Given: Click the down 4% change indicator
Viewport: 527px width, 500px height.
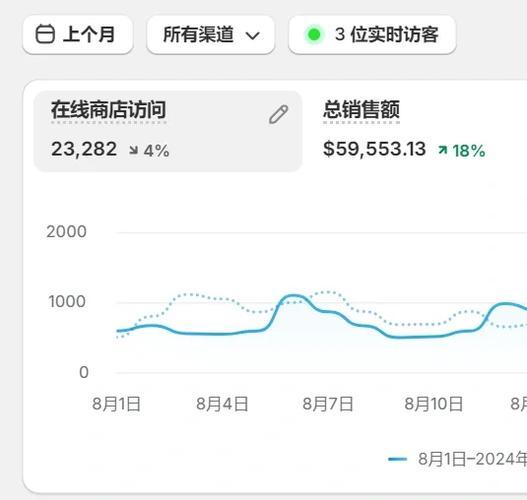Looking at the screenshot, I should click(x=149, y=150).
